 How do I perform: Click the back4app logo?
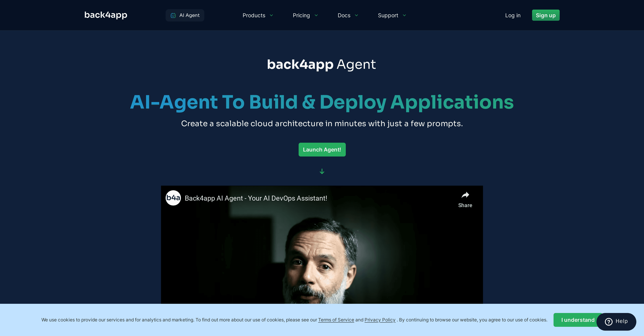point(105,15)
